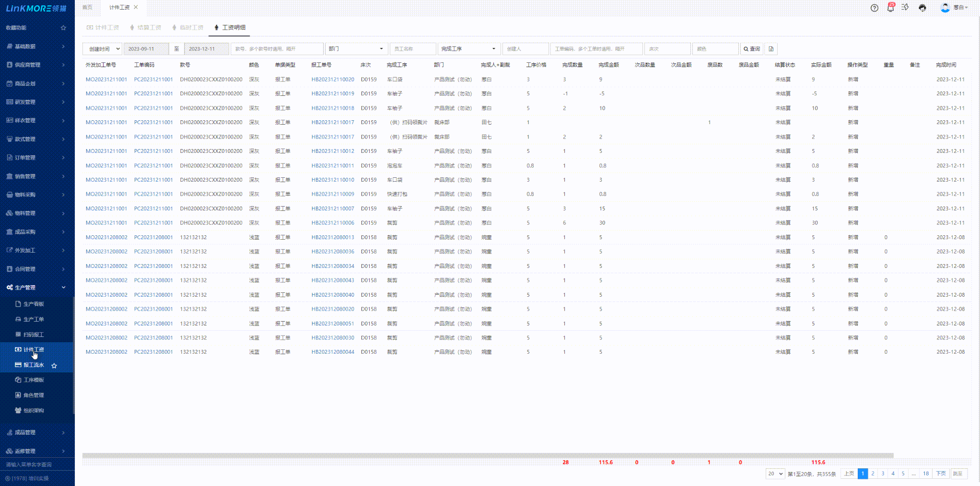Click the 查询 search button
The image size is (980, 486).
(x=751, y=49)
